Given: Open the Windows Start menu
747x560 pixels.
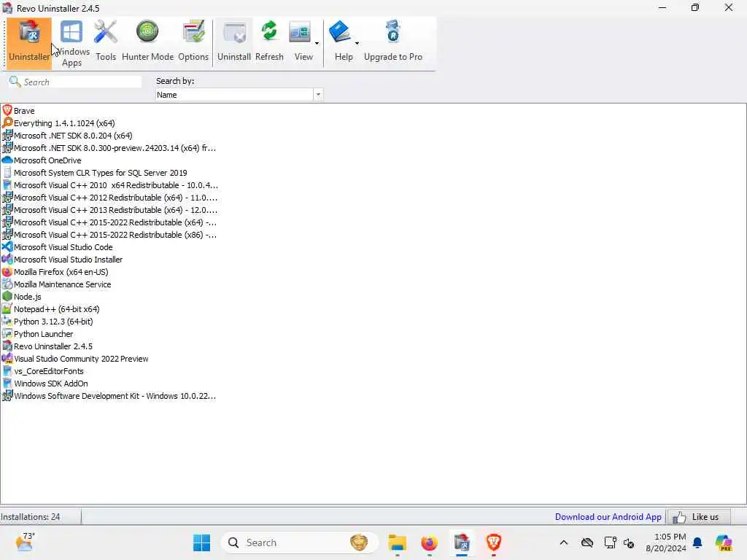Looking at the screenshot, I should coord(201,542).
